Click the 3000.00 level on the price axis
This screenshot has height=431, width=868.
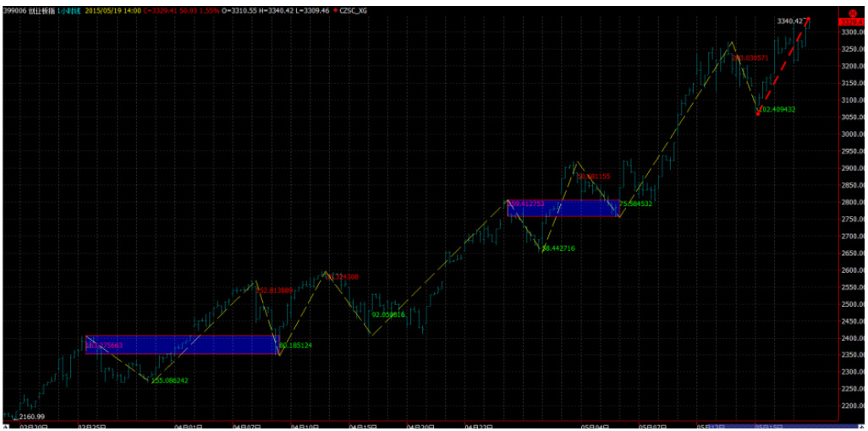click(849, 134)
